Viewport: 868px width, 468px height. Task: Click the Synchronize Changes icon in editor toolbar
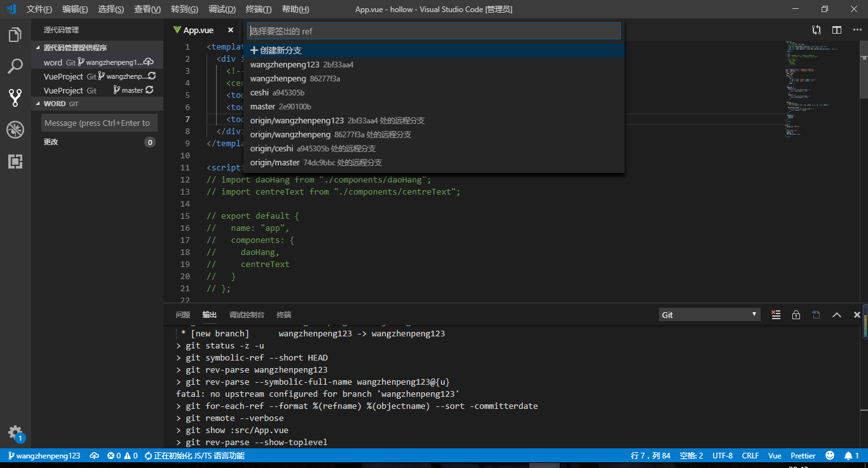click(x=816, y=29)
